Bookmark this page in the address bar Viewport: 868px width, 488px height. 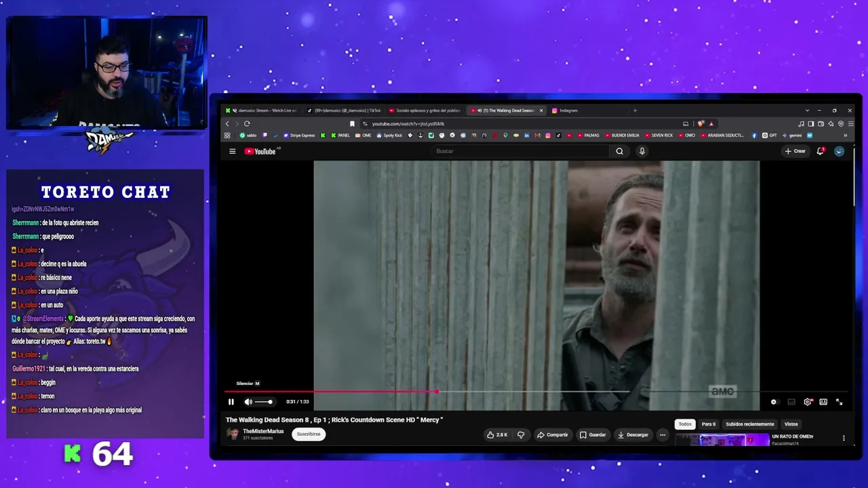(x=353, y=123)
